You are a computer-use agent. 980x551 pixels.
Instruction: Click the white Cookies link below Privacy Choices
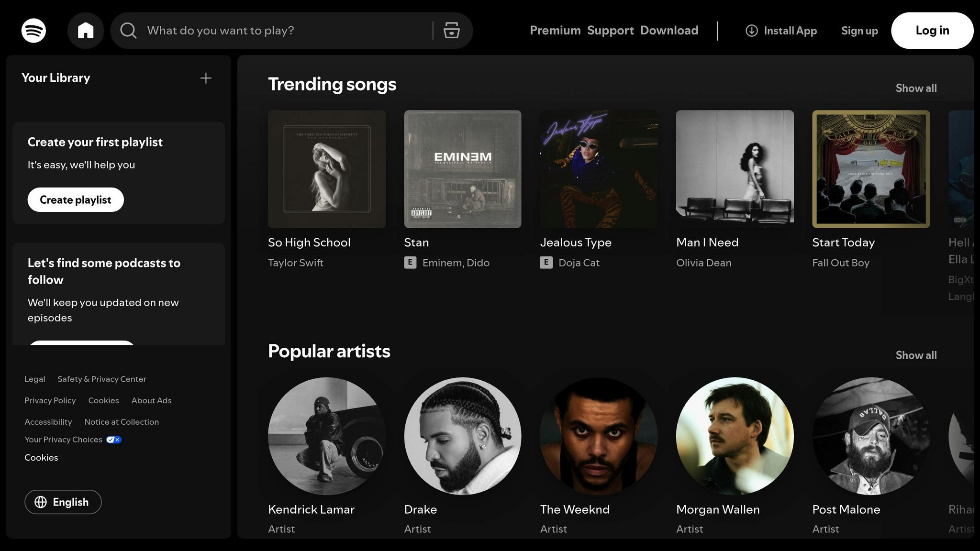(41, 458)
